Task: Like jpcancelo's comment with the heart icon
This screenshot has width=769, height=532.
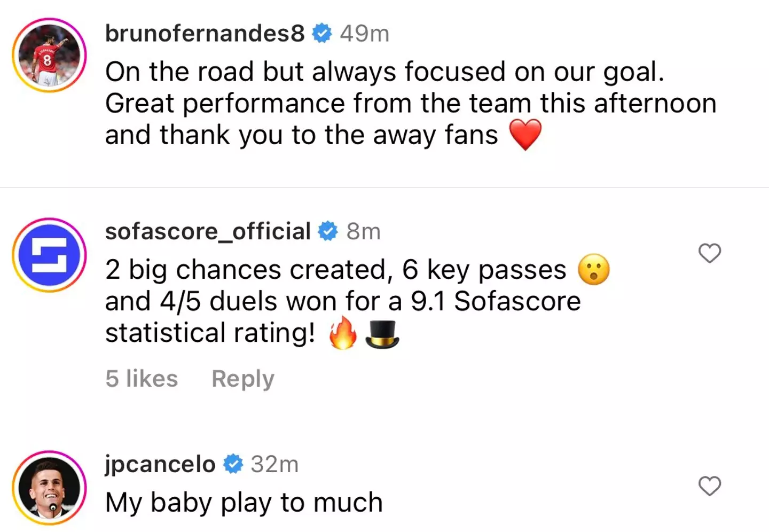Action: 710,486
